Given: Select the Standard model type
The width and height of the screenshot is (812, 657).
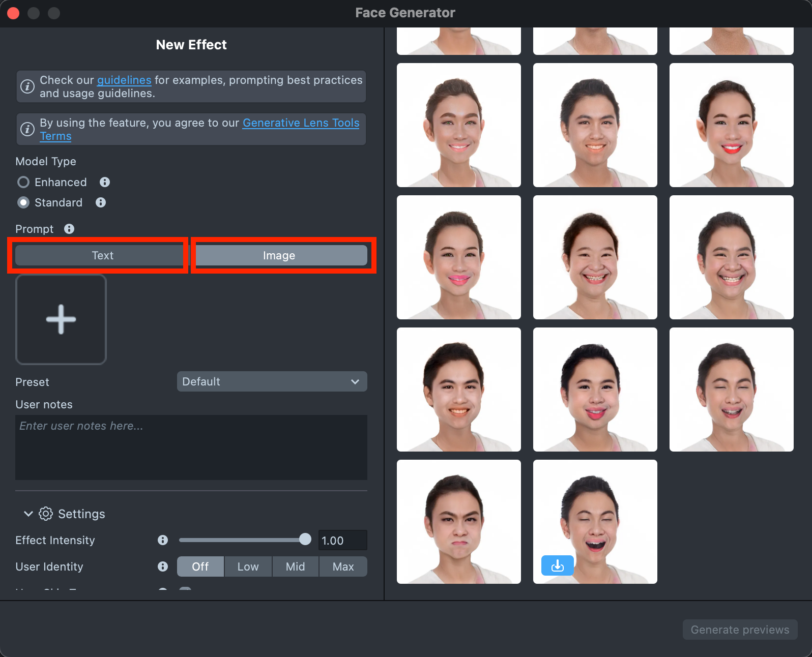Looking at the screenshot, I should pos(23,202).
